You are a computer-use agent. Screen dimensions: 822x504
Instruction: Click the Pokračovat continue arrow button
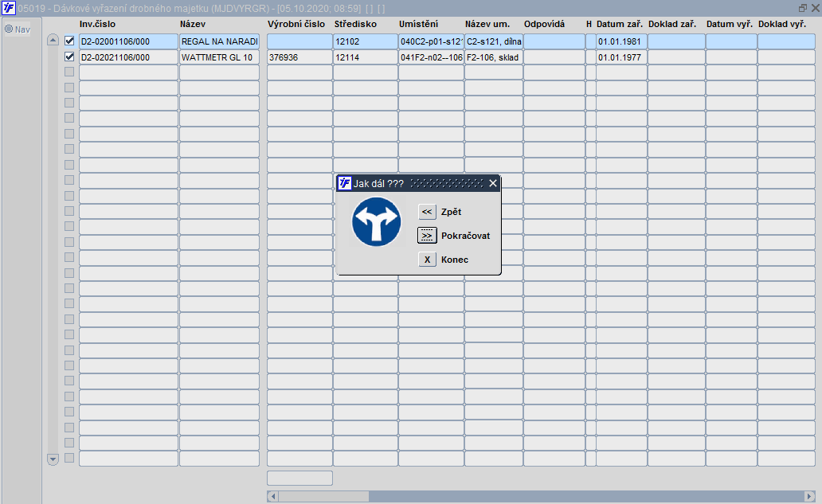point(427,236)
